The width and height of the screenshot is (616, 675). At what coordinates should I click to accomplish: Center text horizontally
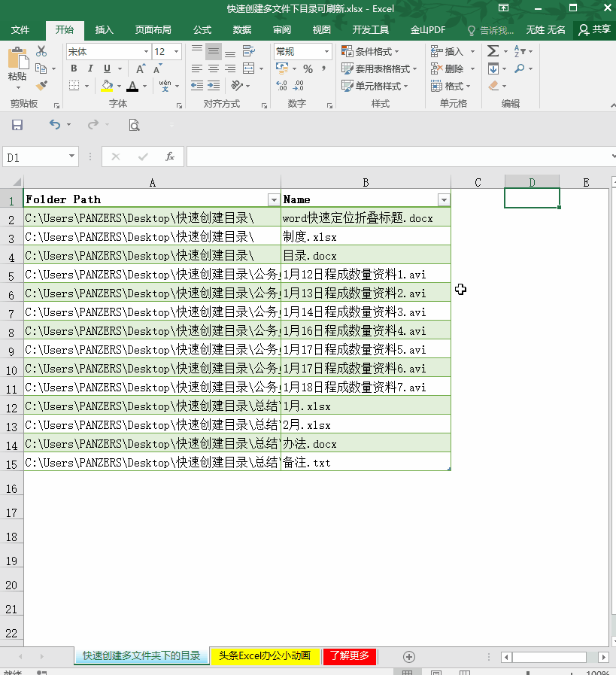(x=214, y=68)
